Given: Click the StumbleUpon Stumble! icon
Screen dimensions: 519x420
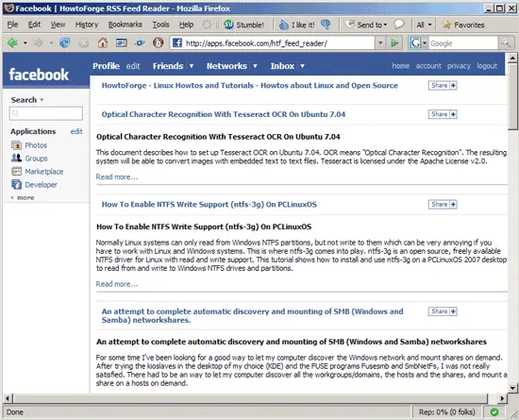Looking at the screenshot, I should point(228,25).
